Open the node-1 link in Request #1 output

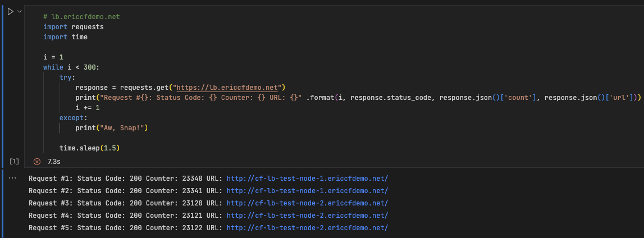pyautogui.click(x=307, y=178)
